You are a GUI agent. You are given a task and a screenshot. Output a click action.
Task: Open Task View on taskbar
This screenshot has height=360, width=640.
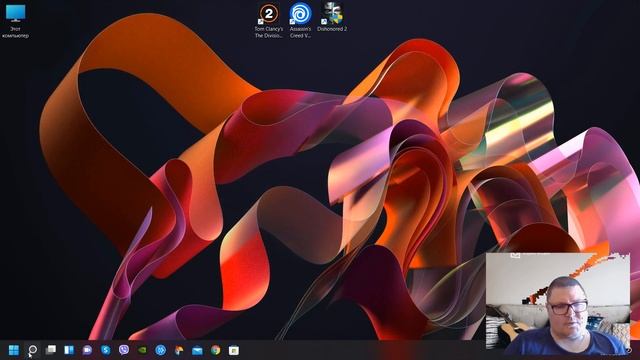pyautogui.click(x=51, y=350)
